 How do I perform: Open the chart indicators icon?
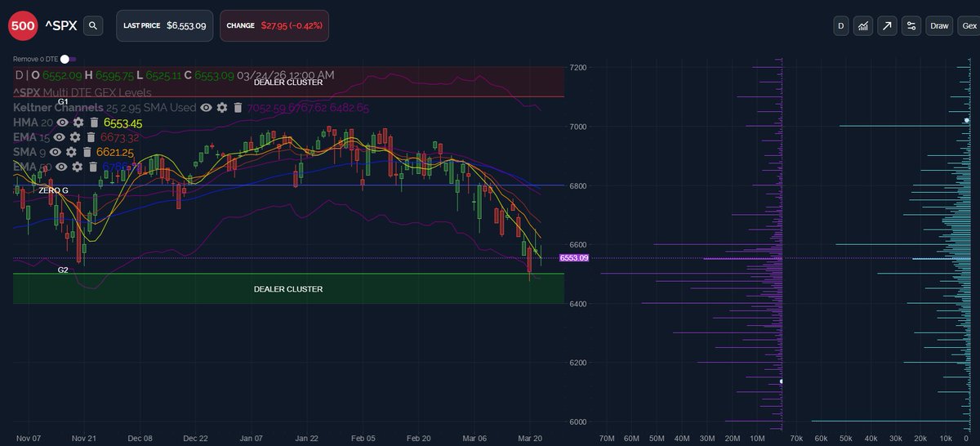[x=863, y=26]
